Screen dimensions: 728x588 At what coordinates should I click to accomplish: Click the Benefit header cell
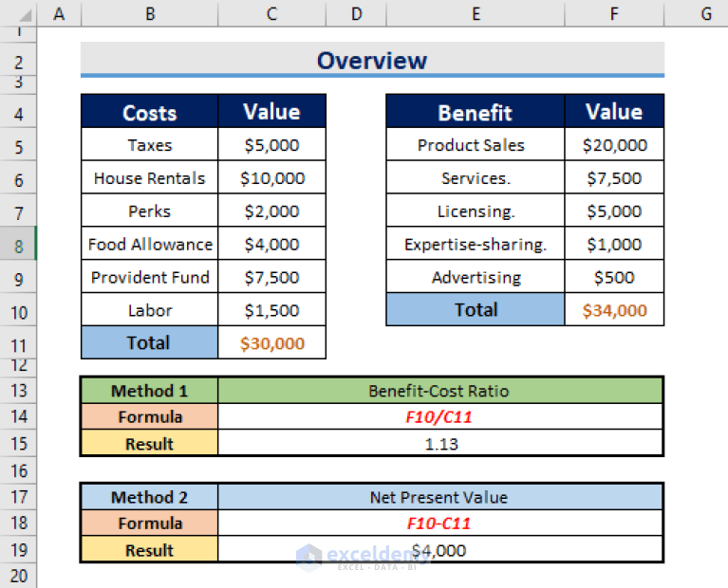point(476,111)
